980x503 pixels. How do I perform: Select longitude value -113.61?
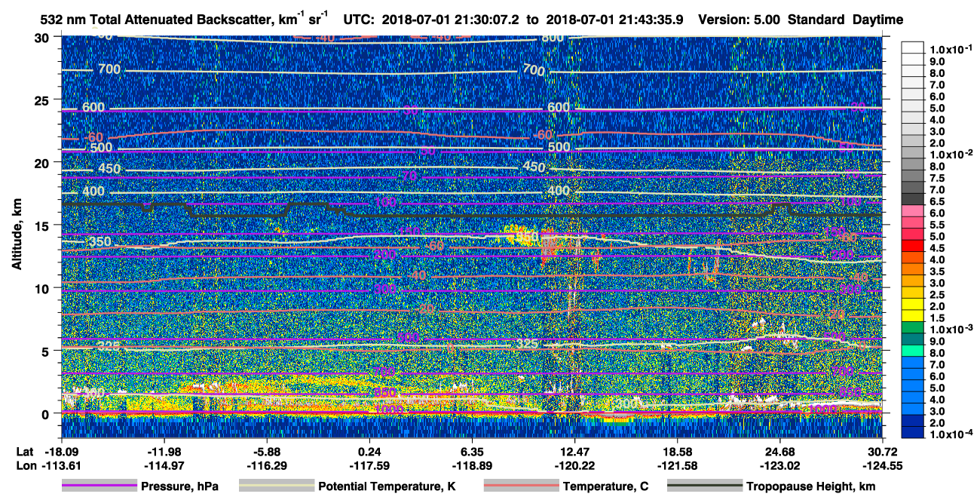(61, 465)
